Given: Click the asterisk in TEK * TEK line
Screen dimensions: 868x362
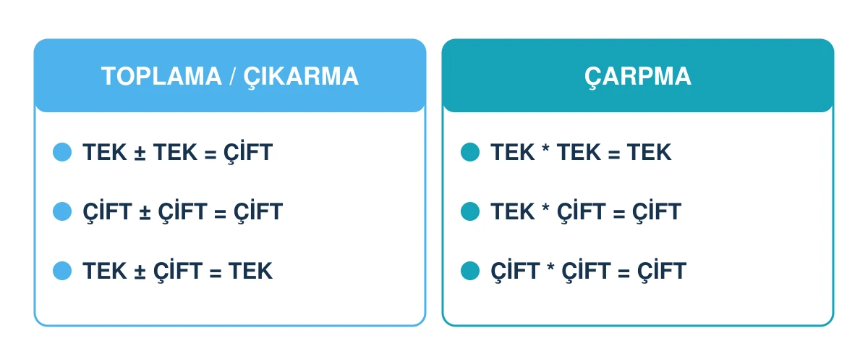Looking at the screenshot, I should tap(546, 149).
